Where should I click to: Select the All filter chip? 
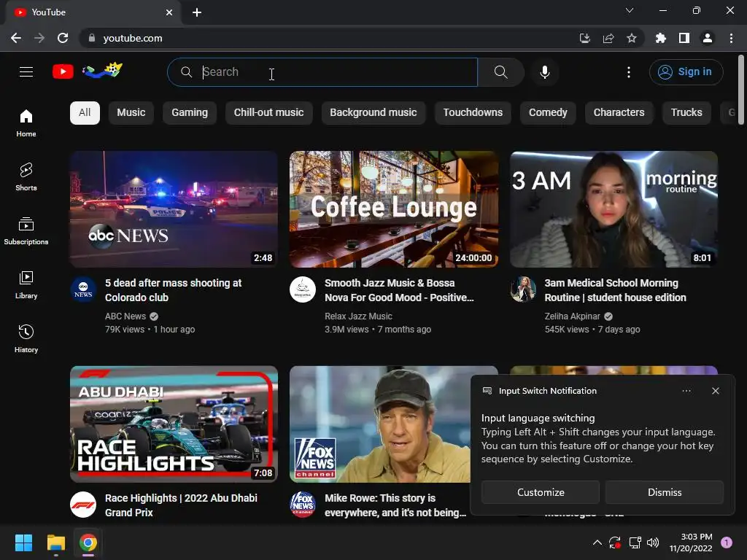(x=85, y=113)
